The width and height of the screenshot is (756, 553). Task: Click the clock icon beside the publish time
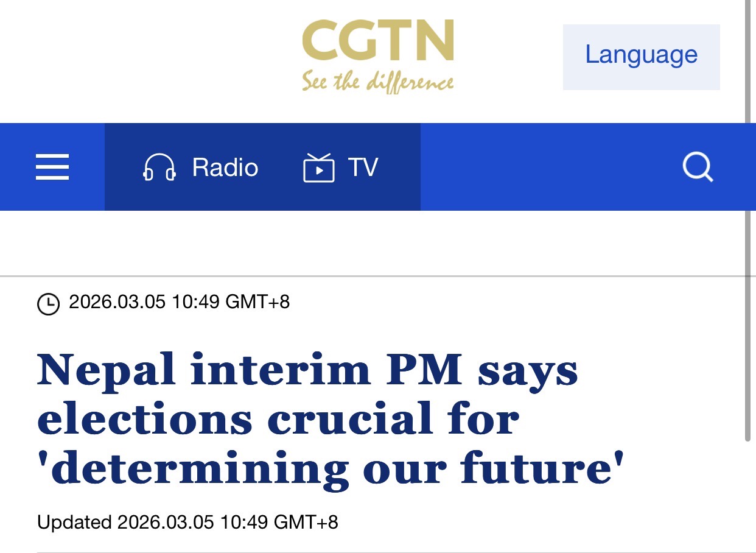[x=49, y=303]
